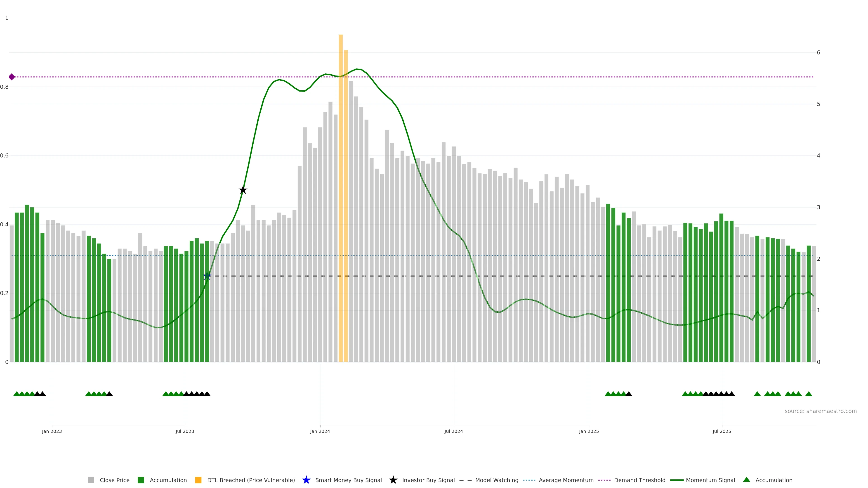This screenshot has height=488, width=868.
Task: Click the Jan 2024 axis label
Action: [x=320, y=432]
